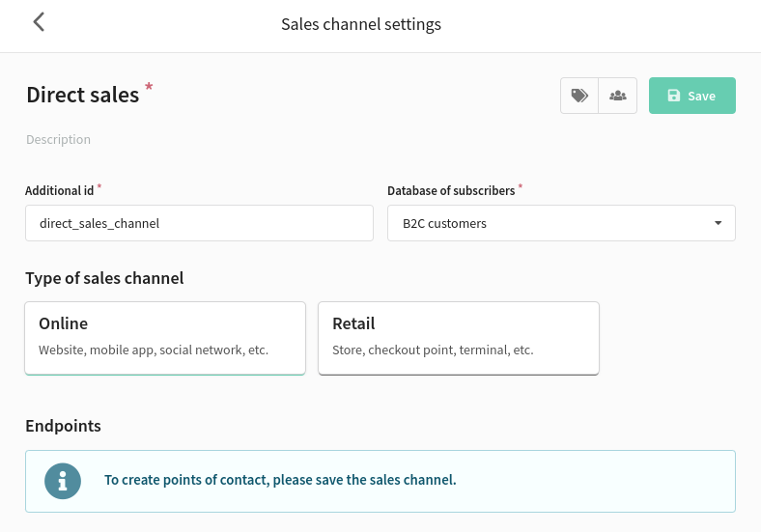Open the B2C customers combo box
Image resolution: width=761 pixels, height=532 pixels.
[561, 223]
